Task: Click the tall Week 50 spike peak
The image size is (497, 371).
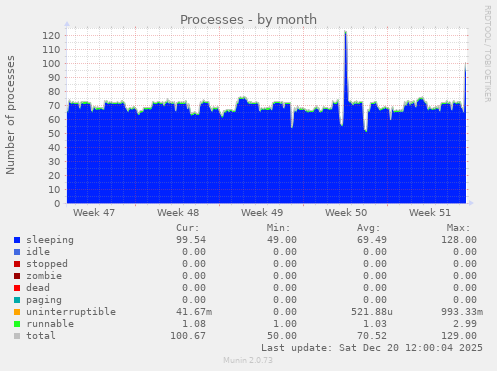Action: 345,33
